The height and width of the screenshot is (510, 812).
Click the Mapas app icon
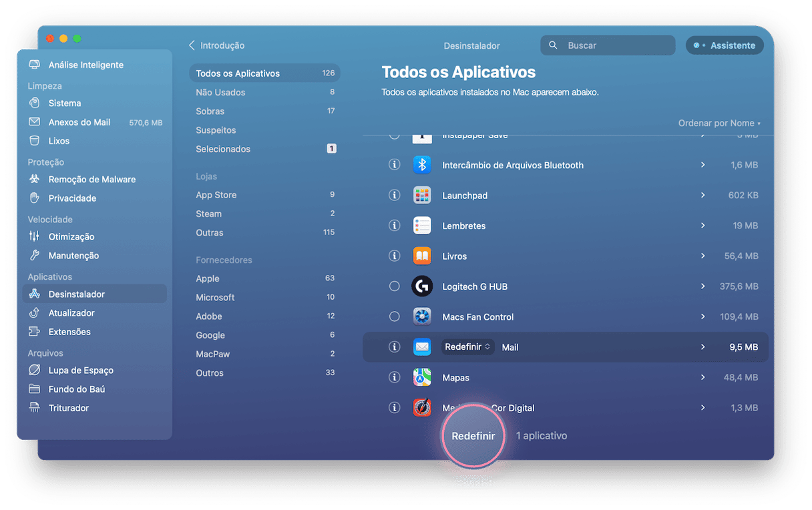coord(422,378)
